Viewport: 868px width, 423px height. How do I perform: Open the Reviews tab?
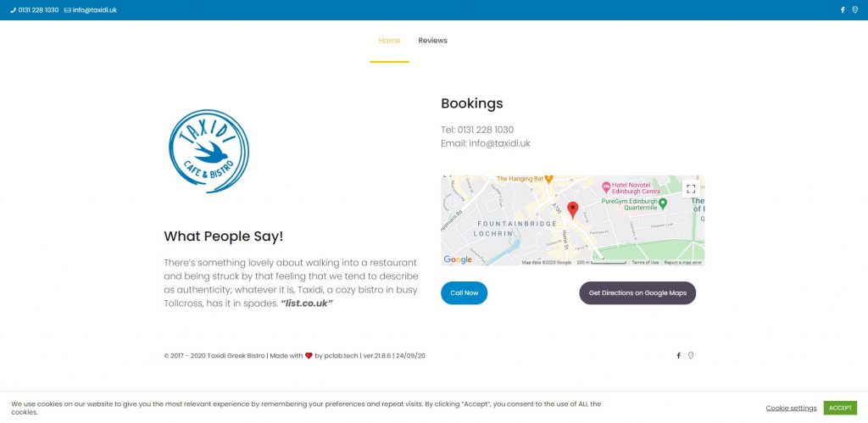click(x=433, y=41)
